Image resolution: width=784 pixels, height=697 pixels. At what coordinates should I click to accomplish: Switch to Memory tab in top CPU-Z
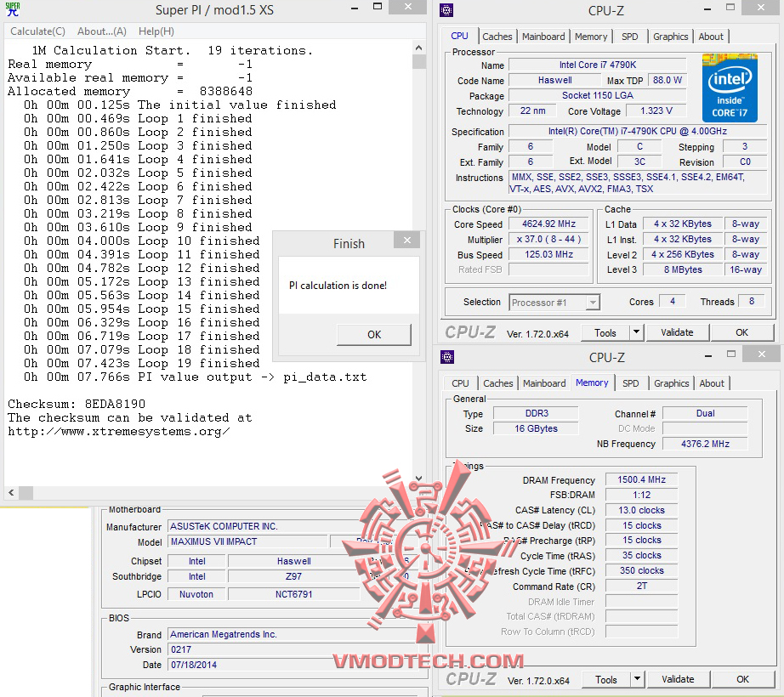pos(591,37)
